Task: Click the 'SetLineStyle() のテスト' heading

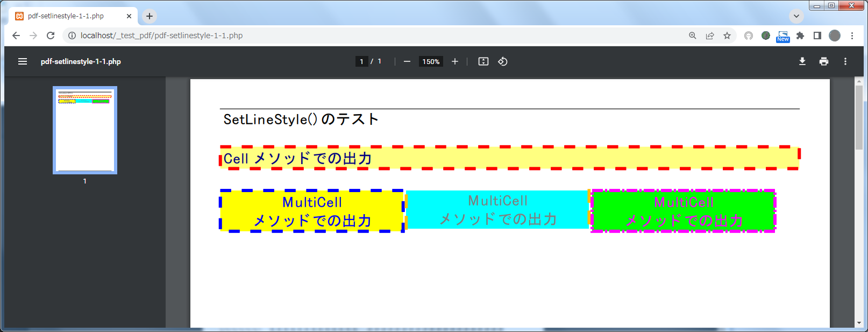Action: [x=301, y=119]
